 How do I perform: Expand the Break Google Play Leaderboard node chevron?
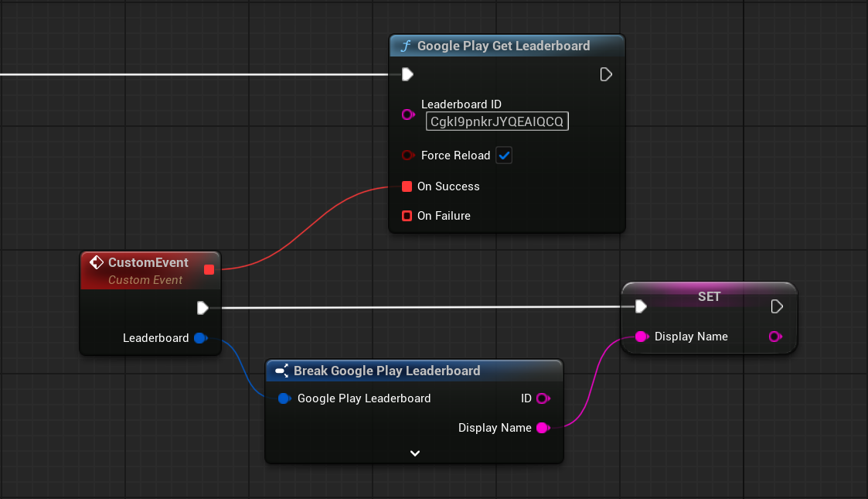click(414, 453)
